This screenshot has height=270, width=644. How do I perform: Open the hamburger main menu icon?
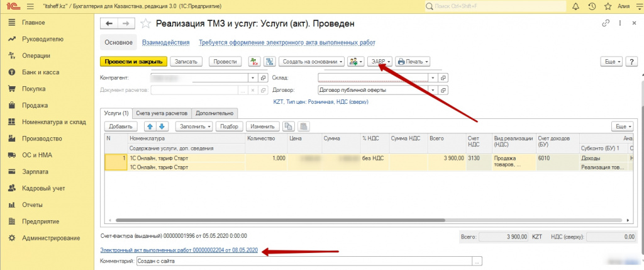coord(30,6)
